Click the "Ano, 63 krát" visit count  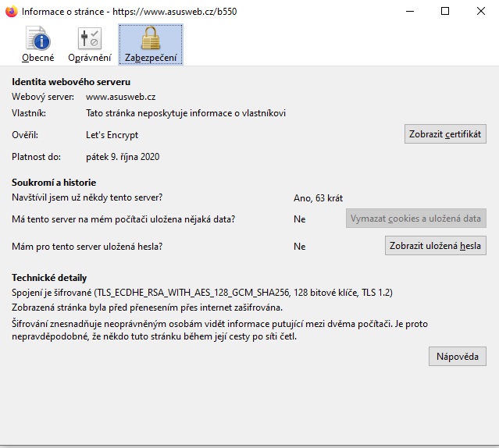point(318,198)
